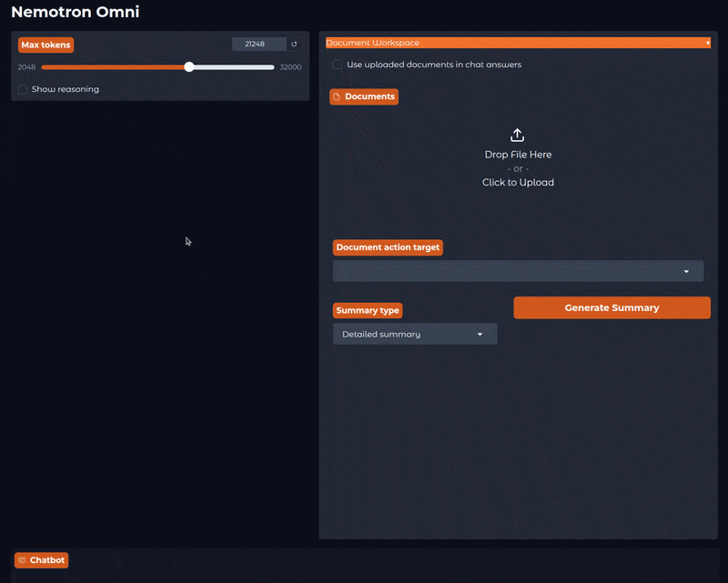Click the 32000 slider maximum value
The height and width of the screenshot is (583, 728).
(x=290, y=67)
